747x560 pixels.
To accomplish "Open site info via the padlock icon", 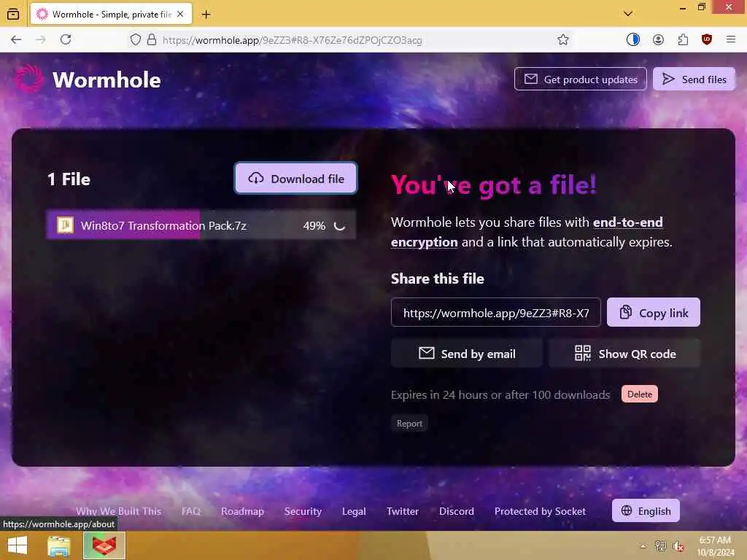I will click(152, 39).
